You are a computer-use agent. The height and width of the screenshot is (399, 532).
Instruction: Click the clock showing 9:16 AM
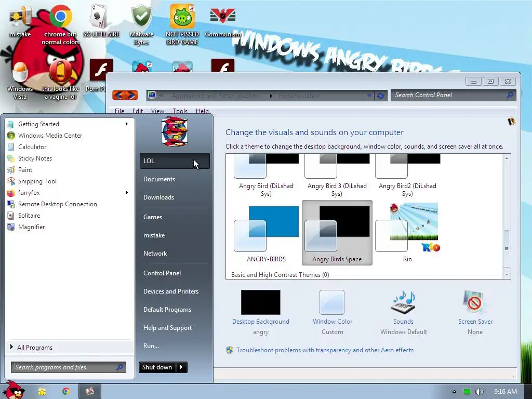(505, 392)
